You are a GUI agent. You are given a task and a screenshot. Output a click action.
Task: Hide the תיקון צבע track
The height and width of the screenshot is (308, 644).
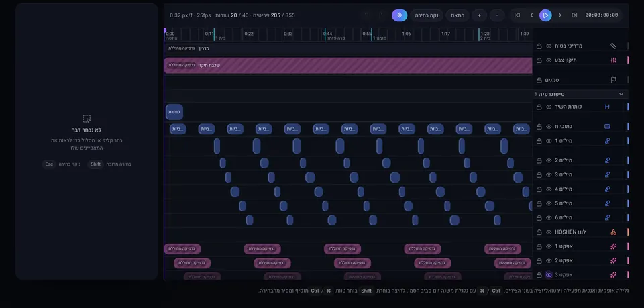click(549, 60)
